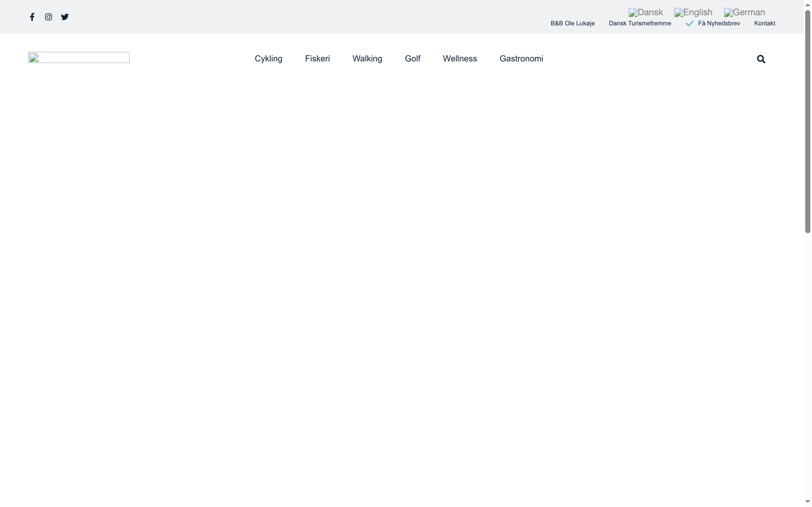Expand the Gastronomi navigation section
Screen dimensions: 812x507
(521, 58)
